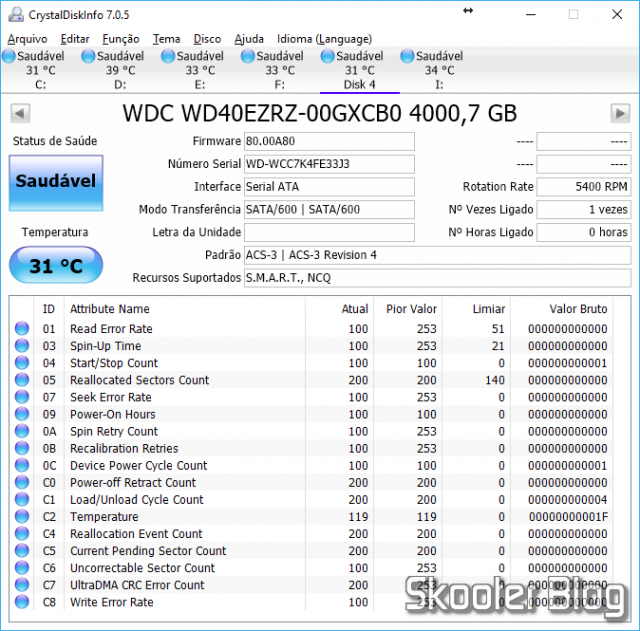This screenshot has height=631, width=640.
Task: Click the ID column header
Action: (x=49, y=309)
